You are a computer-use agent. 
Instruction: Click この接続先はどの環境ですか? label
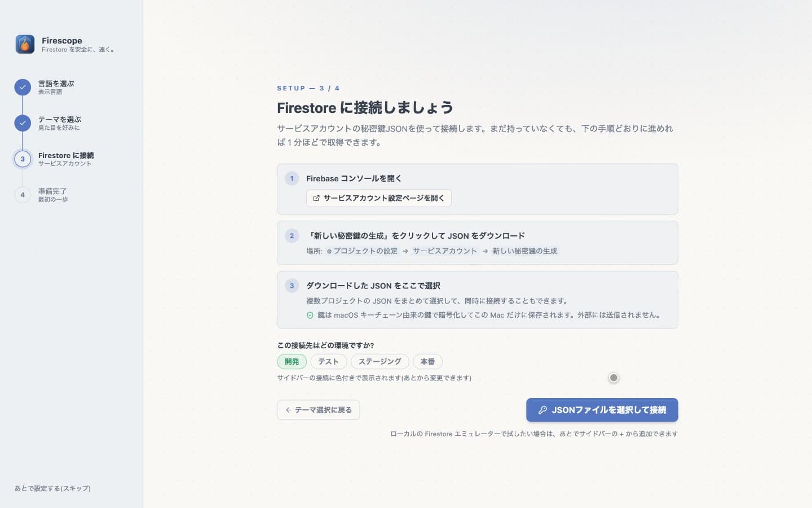click(x=326, y=345)
